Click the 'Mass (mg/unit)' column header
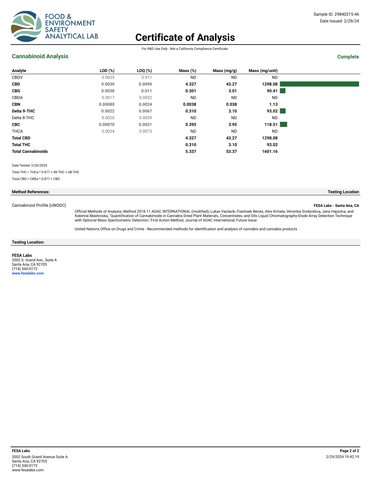 263,71
